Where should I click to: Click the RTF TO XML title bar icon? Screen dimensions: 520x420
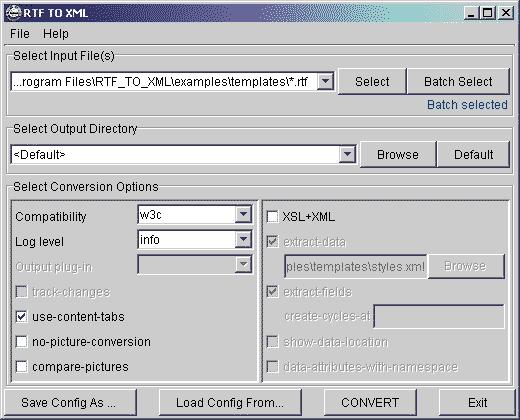click(x=14, y=13)
